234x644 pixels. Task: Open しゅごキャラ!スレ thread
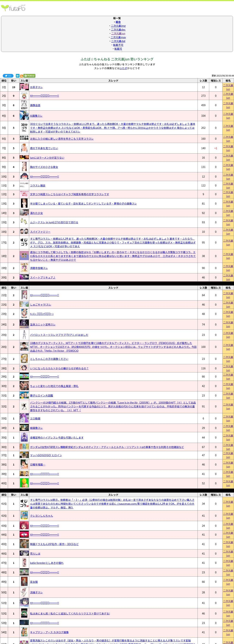[40, 305]
